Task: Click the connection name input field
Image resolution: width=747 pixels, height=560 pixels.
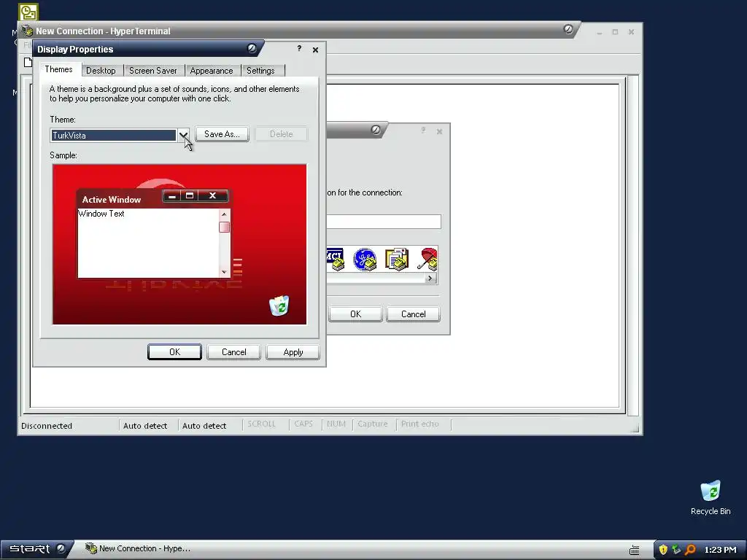Action: (384, 222)
